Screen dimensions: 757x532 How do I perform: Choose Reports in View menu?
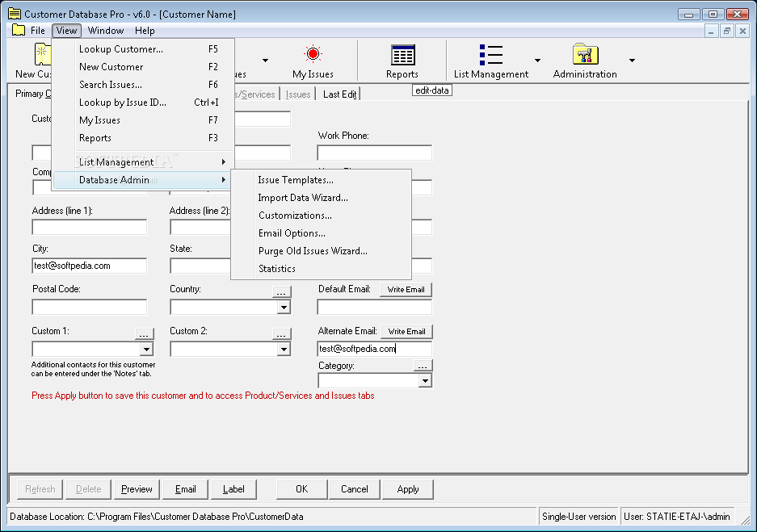tap(143, 138)
